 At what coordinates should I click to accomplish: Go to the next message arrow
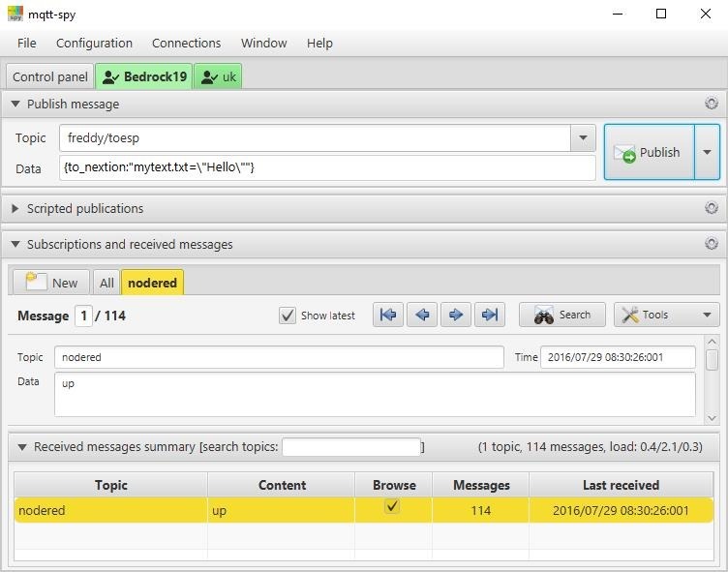[456, 315]
